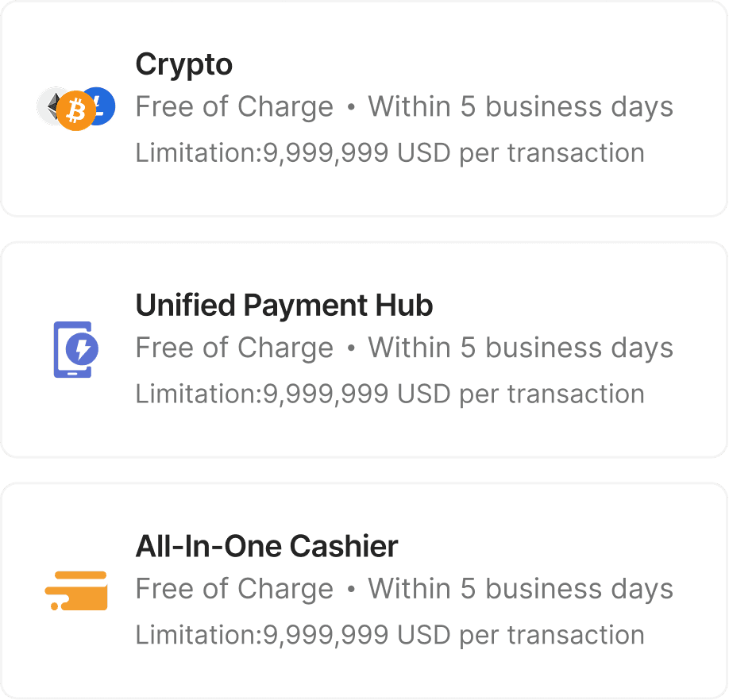Click "Free of Charge" under Crypto

pos(234,107)
